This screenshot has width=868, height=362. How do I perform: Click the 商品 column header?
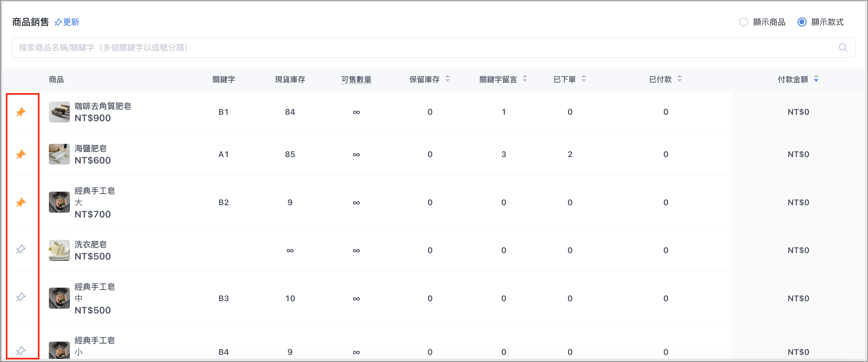point(56,80)
